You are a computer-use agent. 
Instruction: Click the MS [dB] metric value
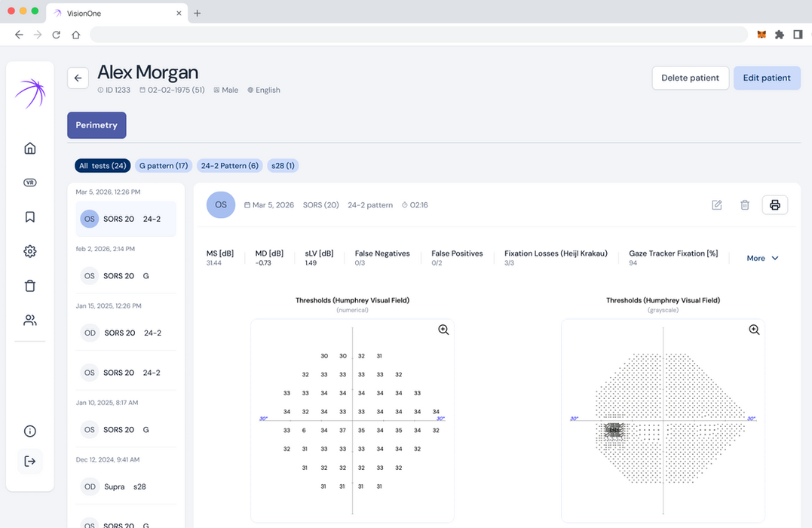coord(214,263)
